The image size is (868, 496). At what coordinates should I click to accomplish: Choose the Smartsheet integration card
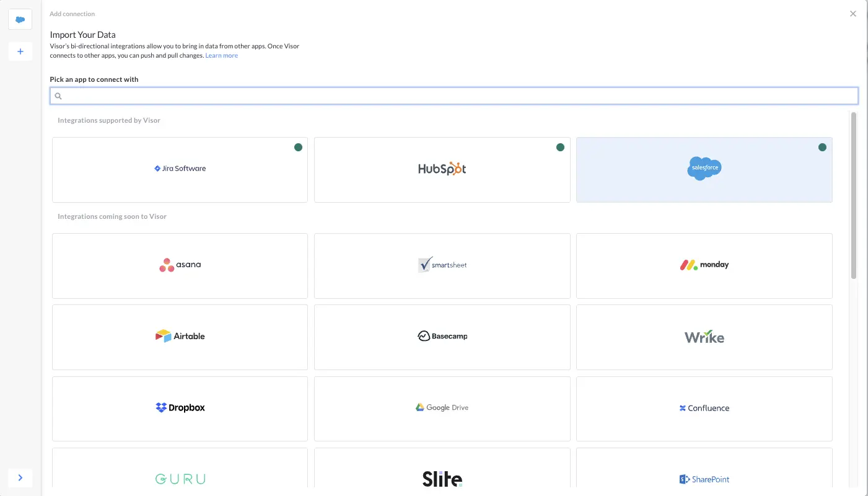[442, 266]
